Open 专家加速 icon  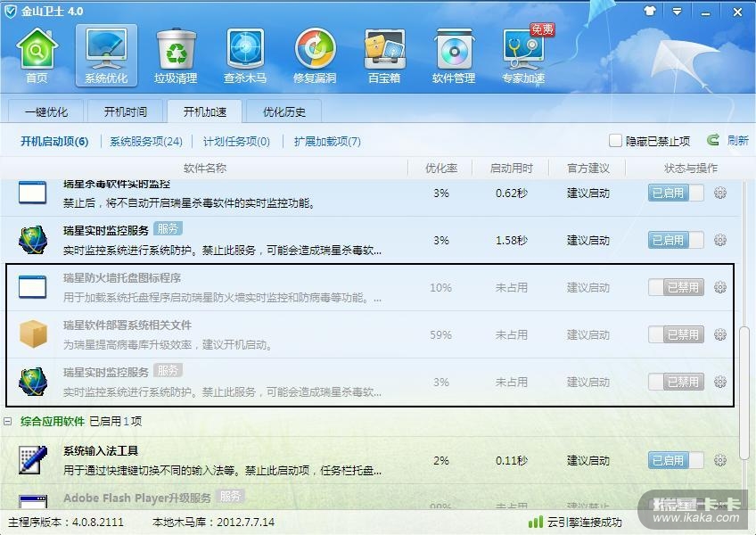tap(523, 55)
